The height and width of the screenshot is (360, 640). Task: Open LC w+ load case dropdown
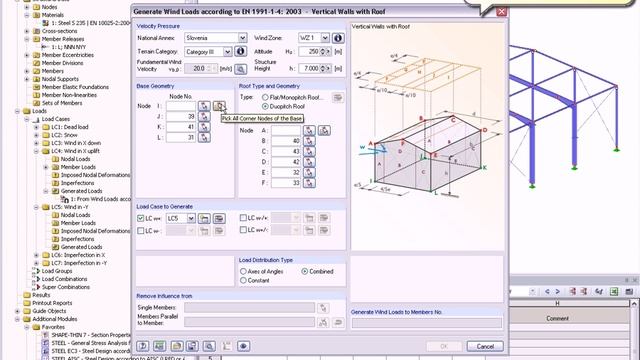tap(191, 218)
